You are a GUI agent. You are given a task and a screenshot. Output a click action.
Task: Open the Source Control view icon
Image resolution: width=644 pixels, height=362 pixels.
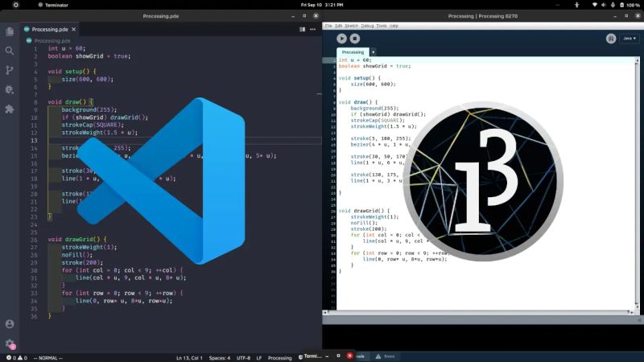point(10,70)
